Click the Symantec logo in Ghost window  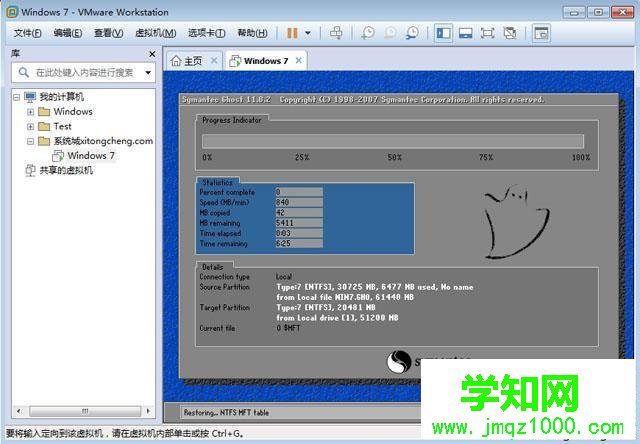tap(399, 362)
